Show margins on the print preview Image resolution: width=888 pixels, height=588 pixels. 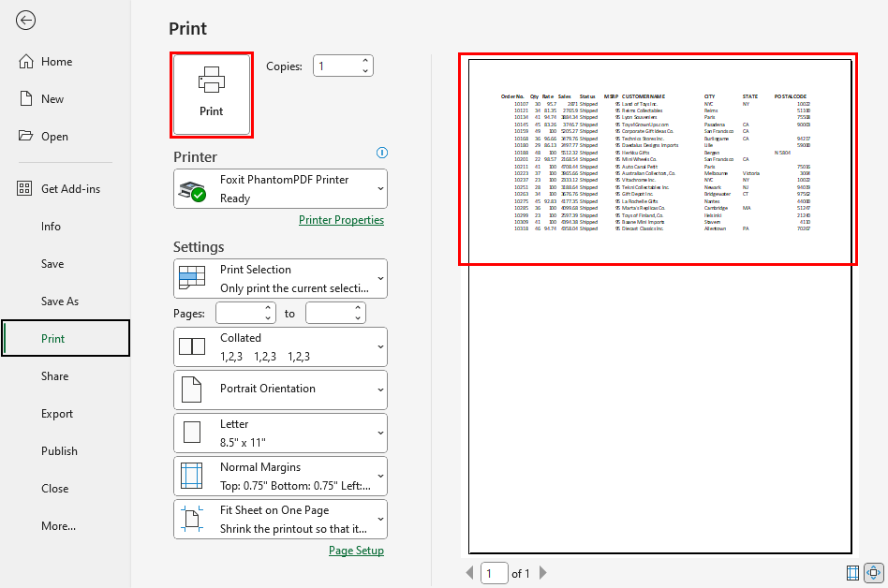pos(852,572)
